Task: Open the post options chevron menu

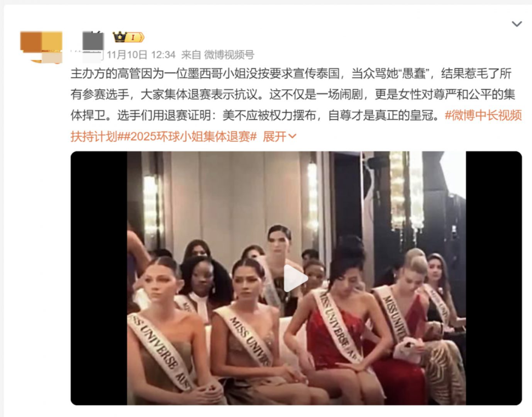Action: point(516,24)
